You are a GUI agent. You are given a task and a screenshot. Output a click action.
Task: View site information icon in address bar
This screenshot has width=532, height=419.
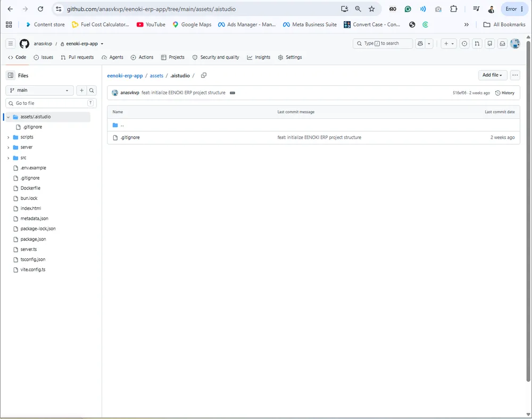[59, 9]
